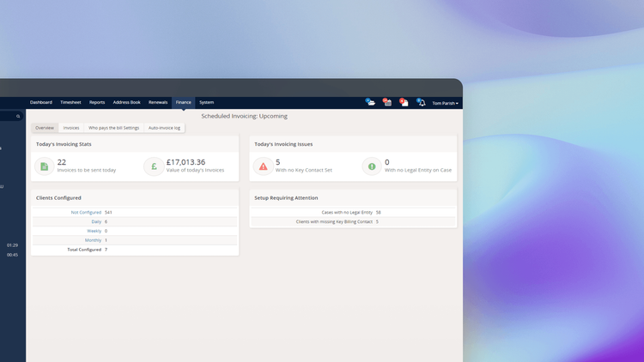Click the 22 invoices to be sent count

[62, 162]
